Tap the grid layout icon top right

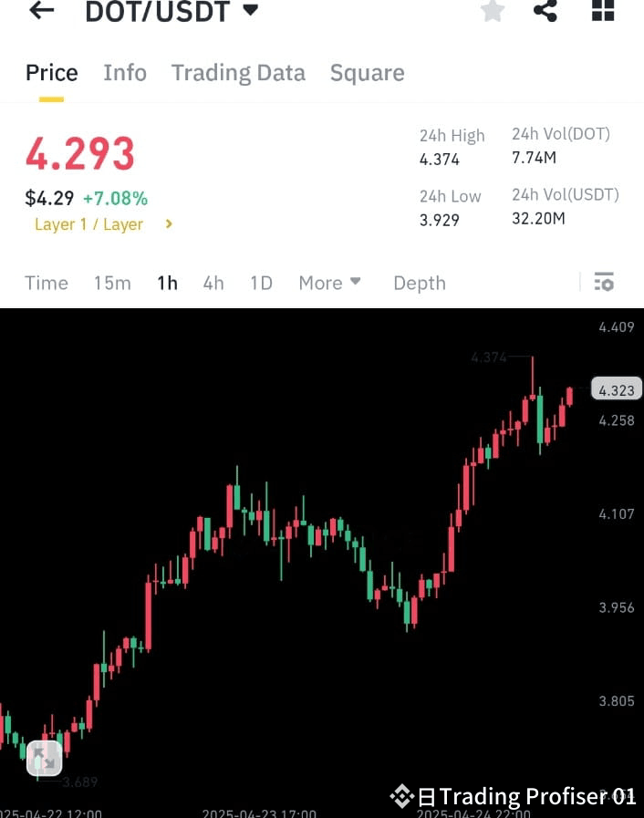pyautogui.click(x=602, y=12)
